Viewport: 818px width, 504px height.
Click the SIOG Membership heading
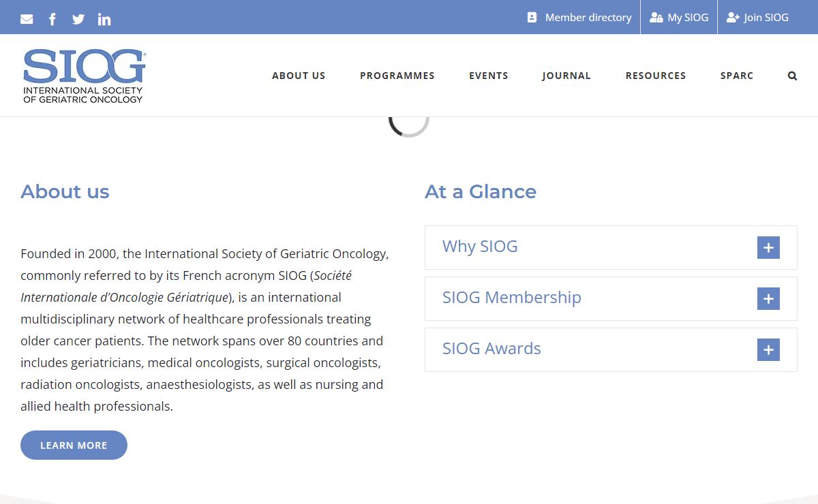512,298
